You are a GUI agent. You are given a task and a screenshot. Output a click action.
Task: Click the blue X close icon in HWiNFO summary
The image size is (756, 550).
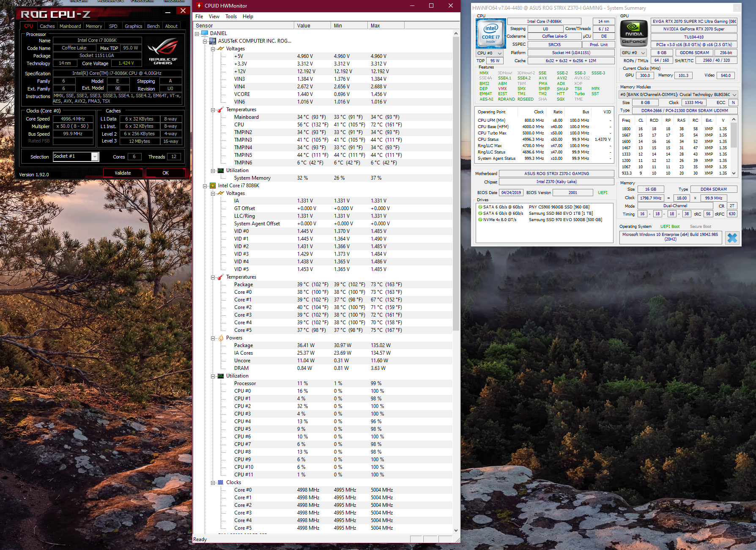point(732,238)
